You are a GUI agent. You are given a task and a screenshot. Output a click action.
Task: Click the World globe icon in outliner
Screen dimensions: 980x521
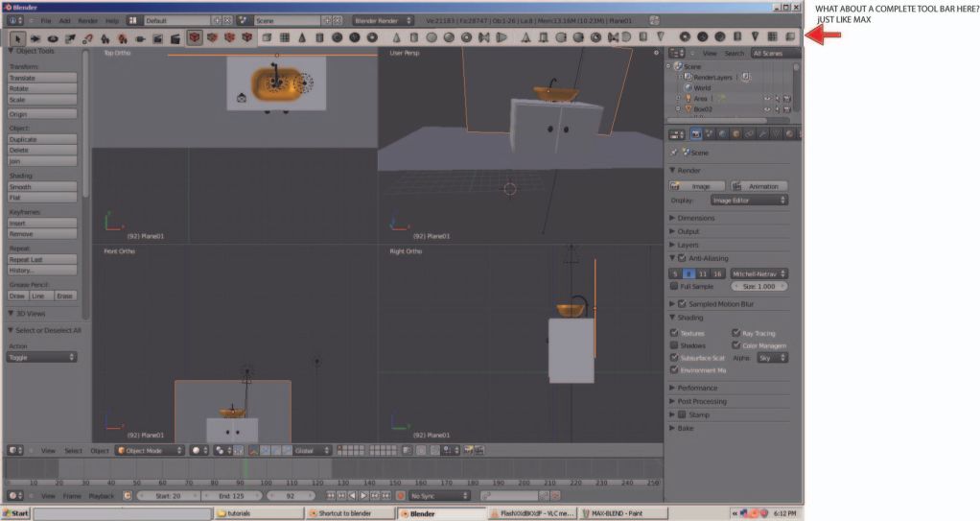pyautogui.click(x=689, y=87)
